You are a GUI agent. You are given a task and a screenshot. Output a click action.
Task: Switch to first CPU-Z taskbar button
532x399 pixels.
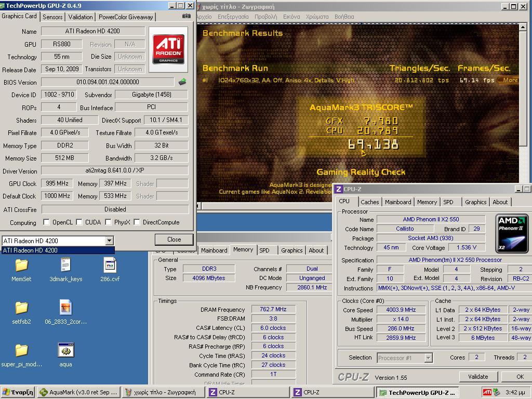[248, 392]
